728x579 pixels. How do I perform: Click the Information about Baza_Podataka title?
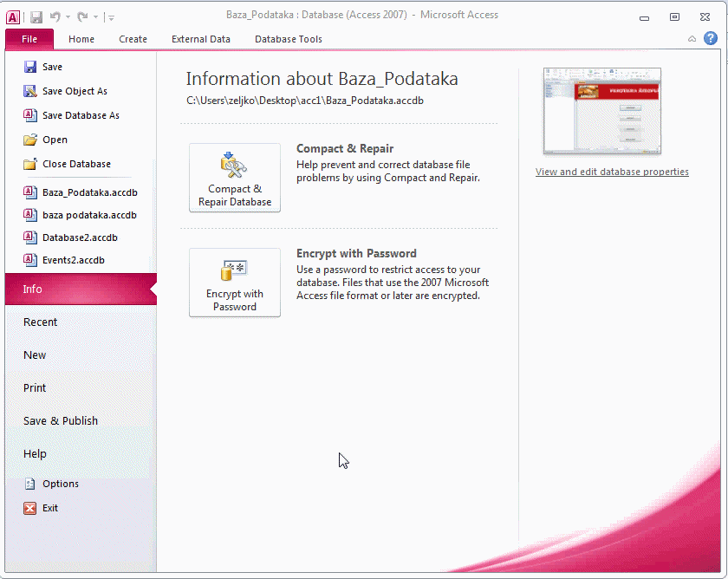(322, 79)
